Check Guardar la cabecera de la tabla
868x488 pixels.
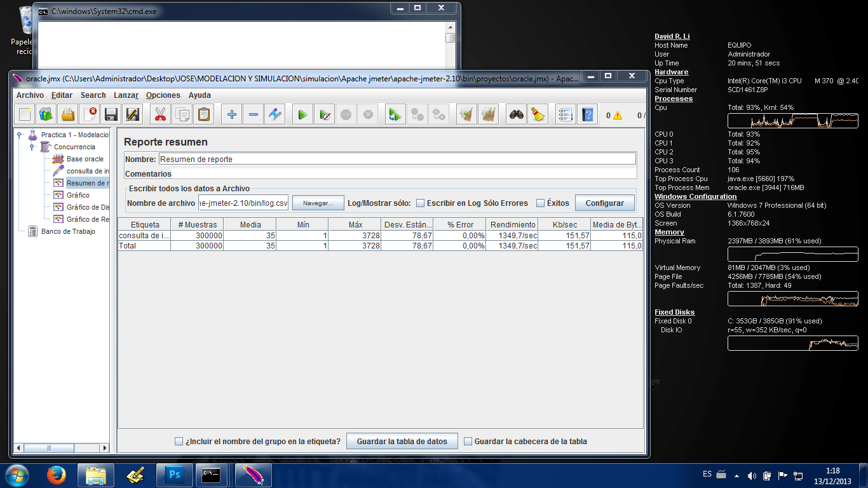pyautogui.click(x=468, y=441)
